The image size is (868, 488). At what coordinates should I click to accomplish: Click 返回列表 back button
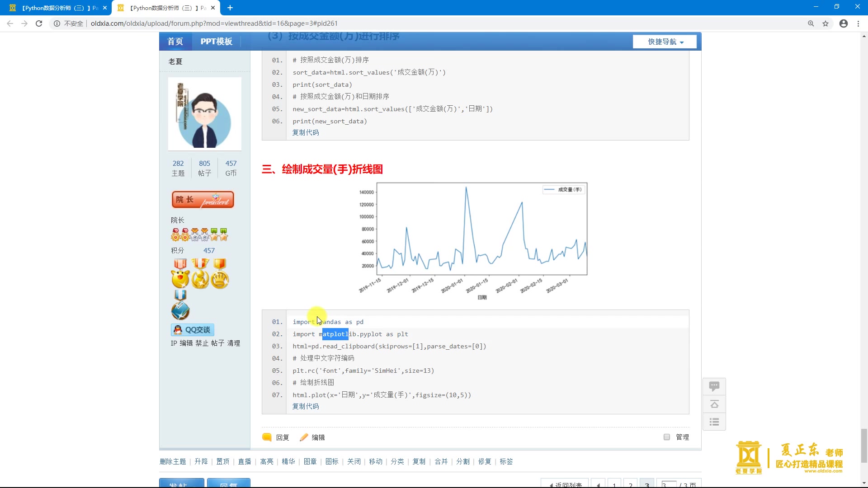[x=566, y=484]
